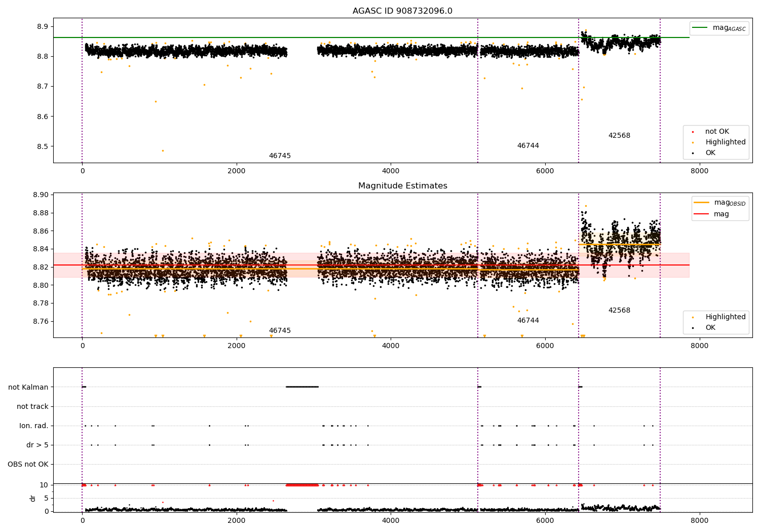Click the 8.9 y-axis tick of top plot

point(43,26)
